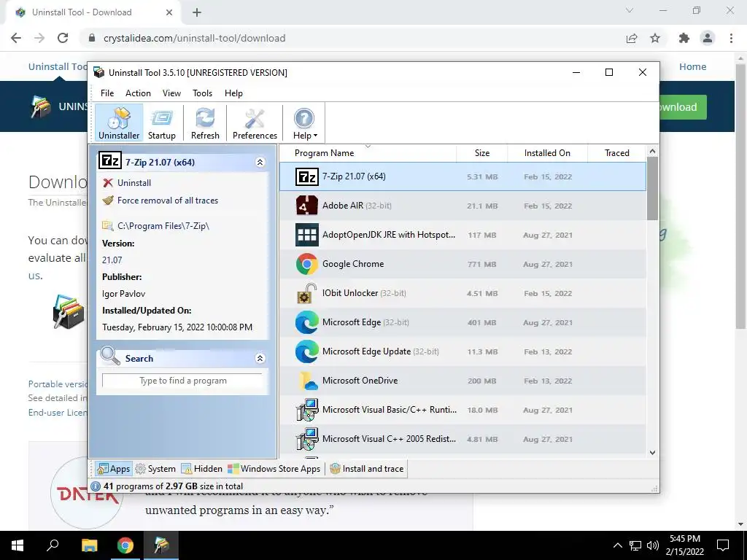This screenshot has height=560, width=747.
Task: Select '5.31 MB' size cell of 7-Zip
Action: coord(482,176)
